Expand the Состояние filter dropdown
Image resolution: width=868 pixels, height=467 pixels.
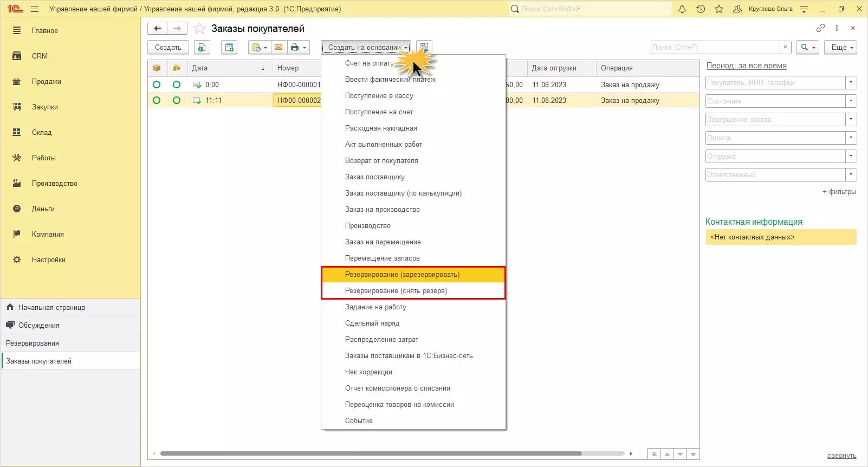point(851,101)
